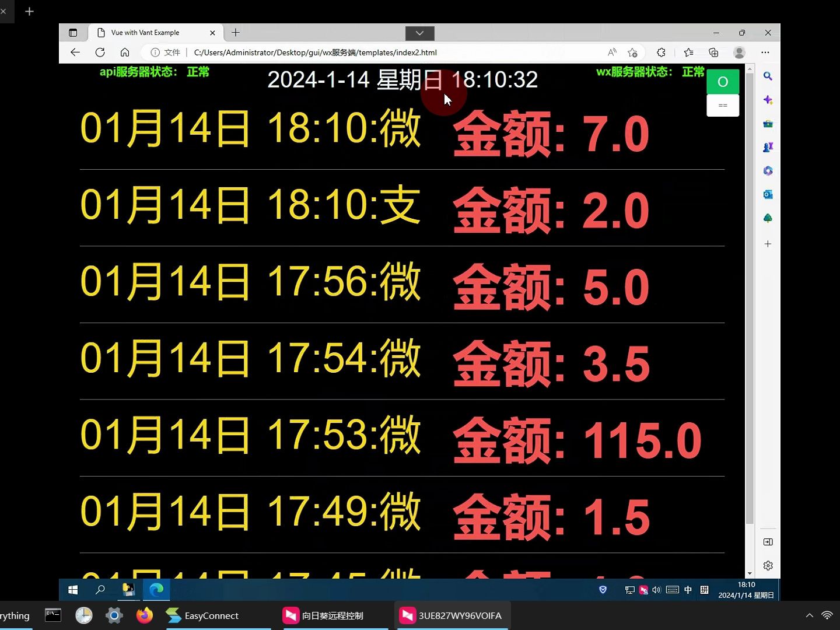Open the remote taskbar clock 18:10
840x630 pixels.
click(746, 590)
